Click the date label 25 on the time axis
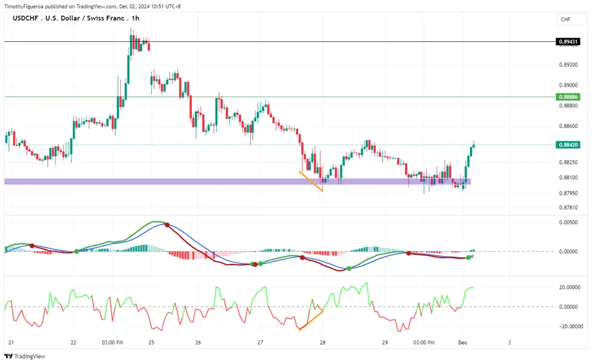 point(151,343)
